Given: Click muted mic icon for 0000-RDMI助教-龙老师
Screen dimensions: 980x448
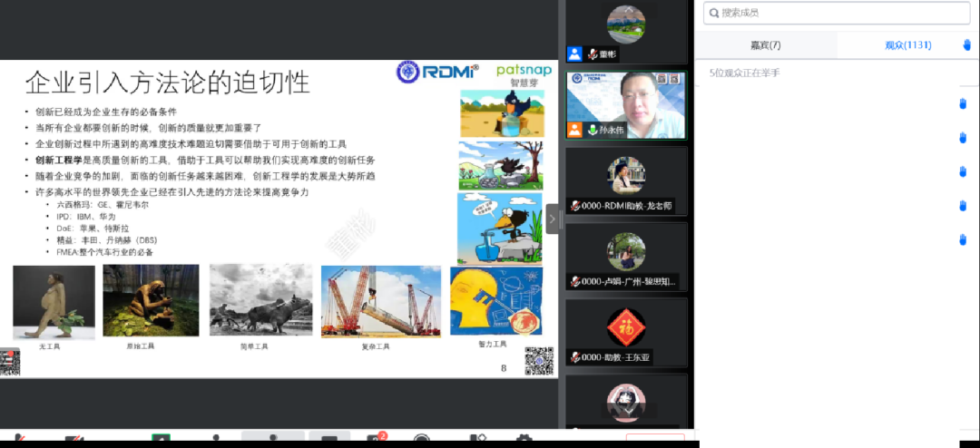Looking at the screenshot, I should click(575, 206).
